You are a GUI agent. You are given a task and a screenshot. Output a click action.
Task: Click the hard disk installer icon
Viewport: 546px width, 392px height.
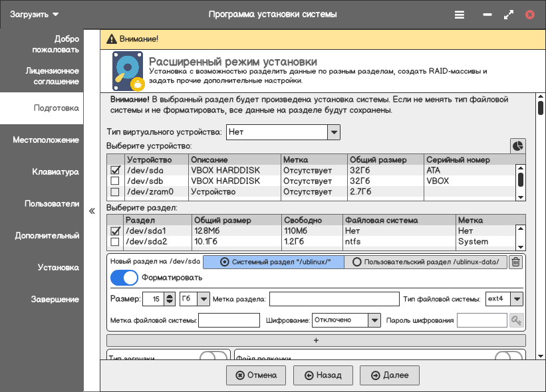pos(128,71)
